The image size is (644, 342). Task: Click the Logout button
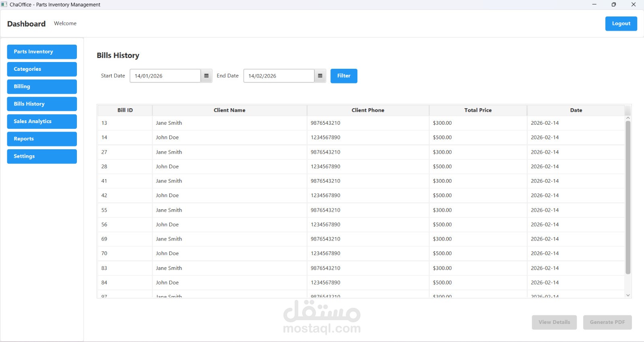tap(621, 24)
